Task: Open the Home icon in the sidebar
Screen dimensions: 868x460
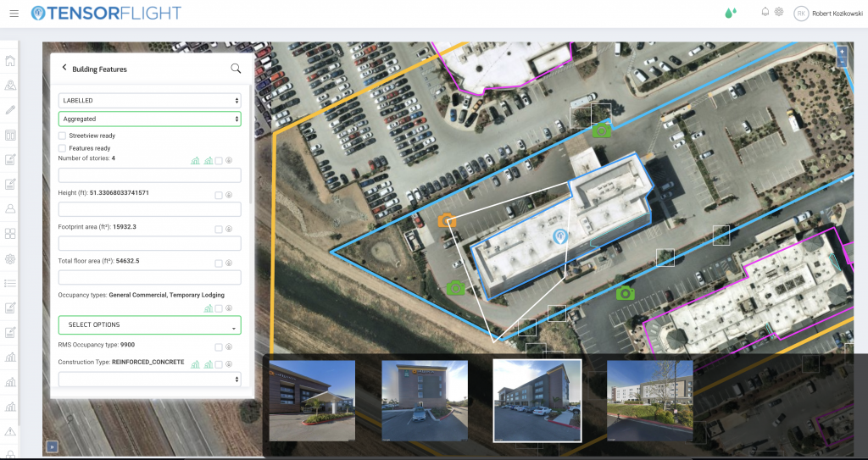Action: pyautogui.click(x=10, y=61)
